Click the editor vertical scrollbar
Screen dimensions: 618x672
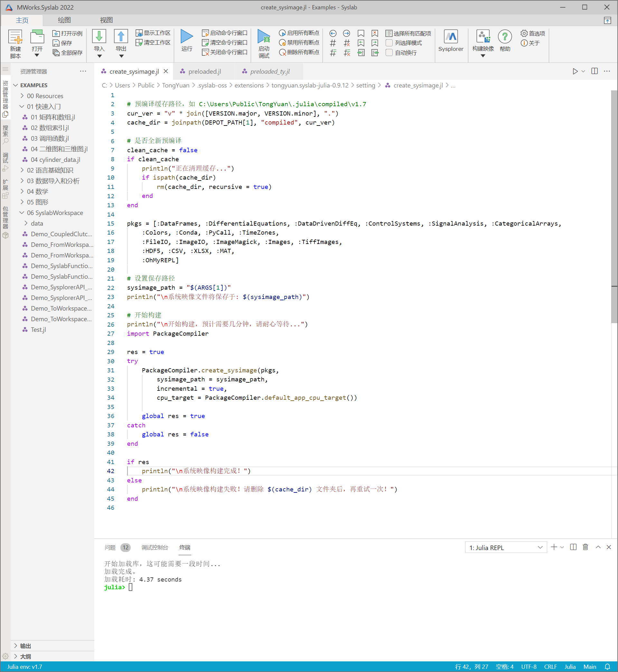coord(614,207)
